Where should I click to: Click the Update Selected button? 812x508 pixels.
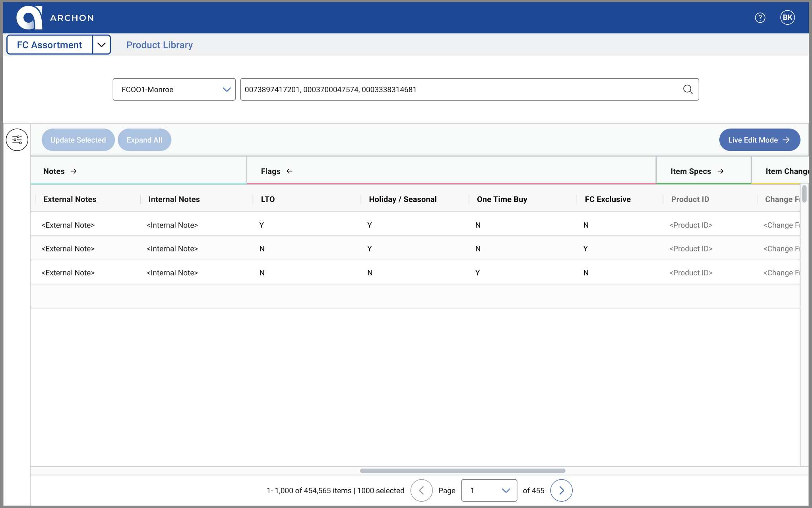point(78,140)
